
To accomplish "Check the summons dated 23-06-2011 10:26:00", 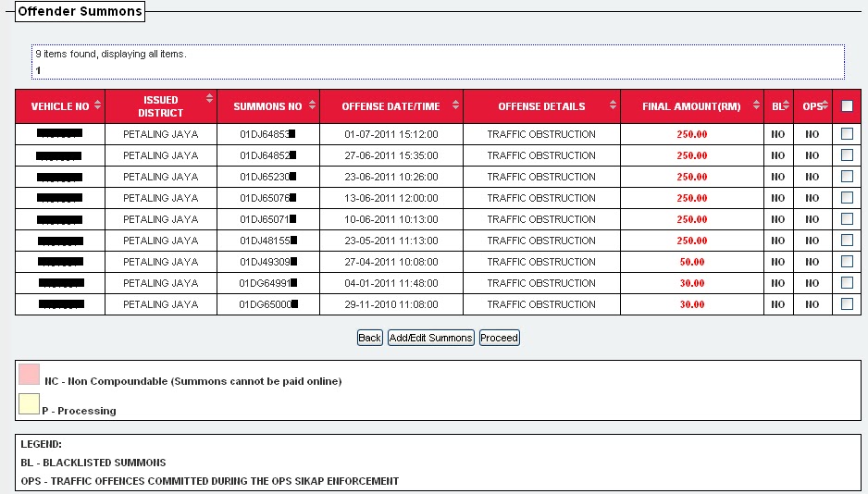I will (847, 176).
